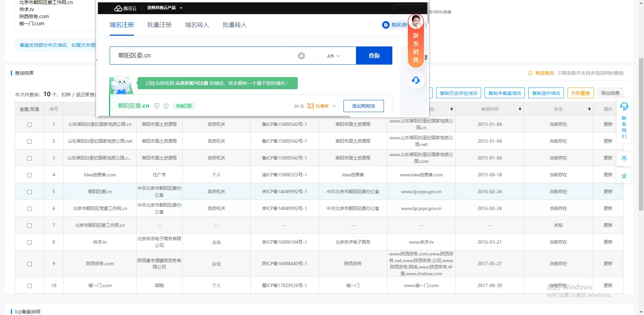
Task: Click the scroll-to-bottom arrow icon
Action: (x=624, y=175)
